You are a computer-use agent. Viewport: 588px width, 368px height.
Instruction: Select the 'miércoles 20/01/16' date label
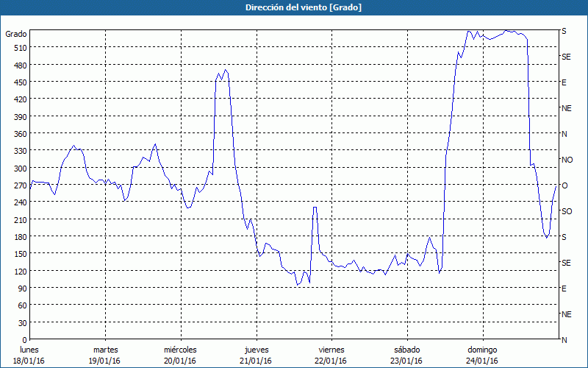[180, 355]
